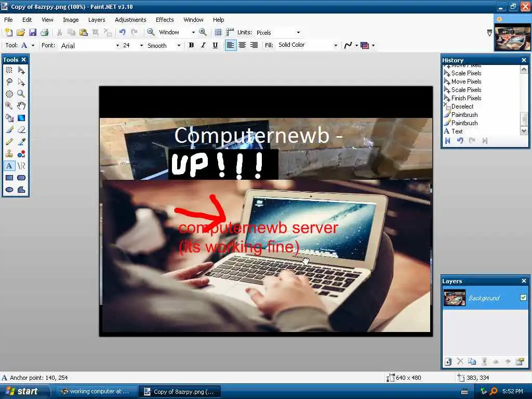532x399 pixels.
Task: Click the Paste clipboard toolbar icon
Action: 84,32
